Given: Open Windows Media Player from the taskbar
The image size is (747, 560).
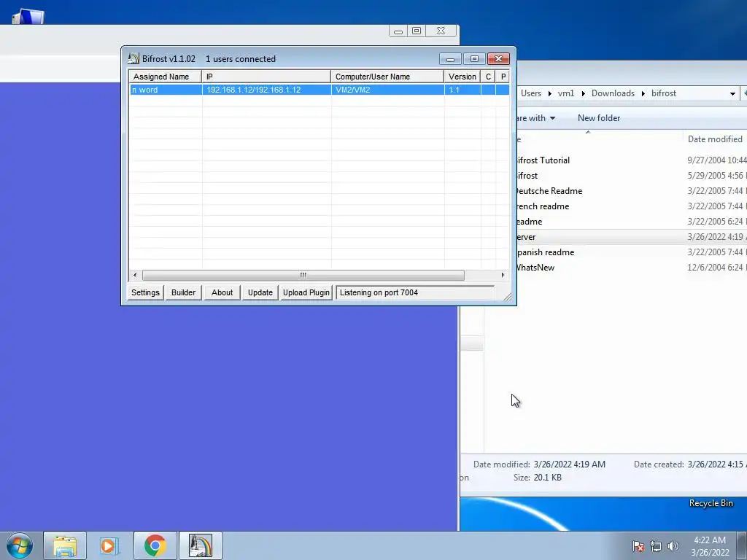Looking at the screenshot, I should tap(109, 545).
